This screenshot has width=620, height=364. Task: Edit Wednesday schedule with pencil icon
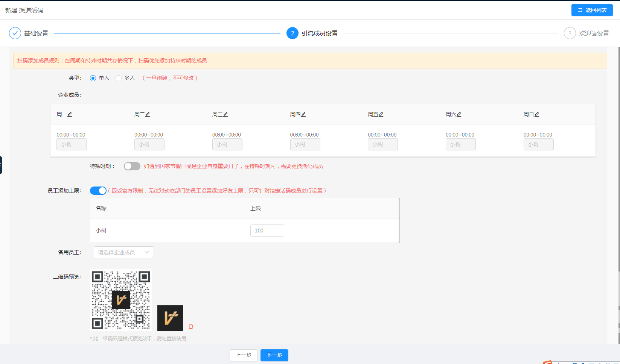225,114
